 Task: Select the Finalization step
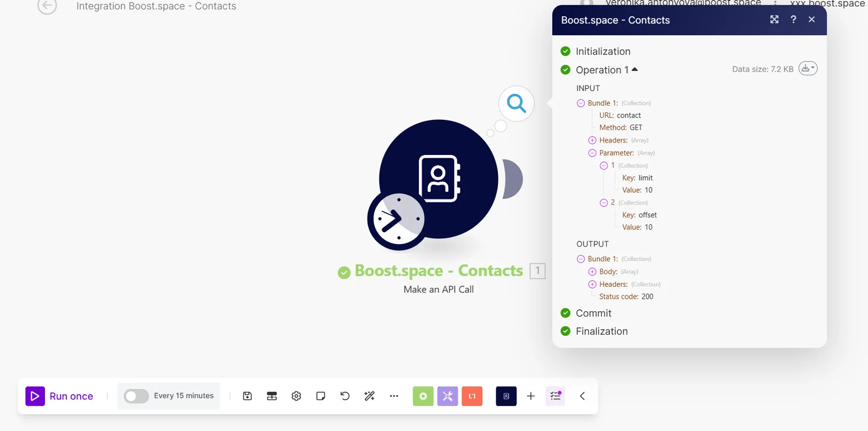[602, 331]
